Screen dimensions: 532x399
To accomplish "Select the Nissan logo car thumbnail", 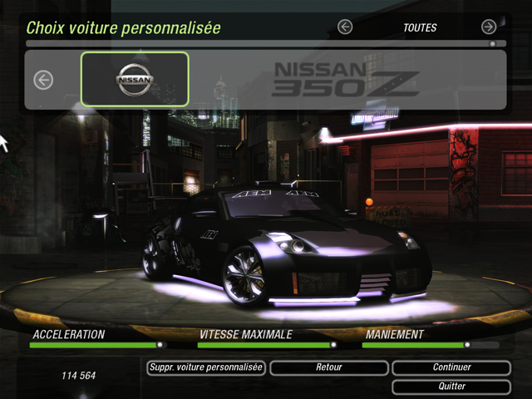I will click(x=135, y=79).
